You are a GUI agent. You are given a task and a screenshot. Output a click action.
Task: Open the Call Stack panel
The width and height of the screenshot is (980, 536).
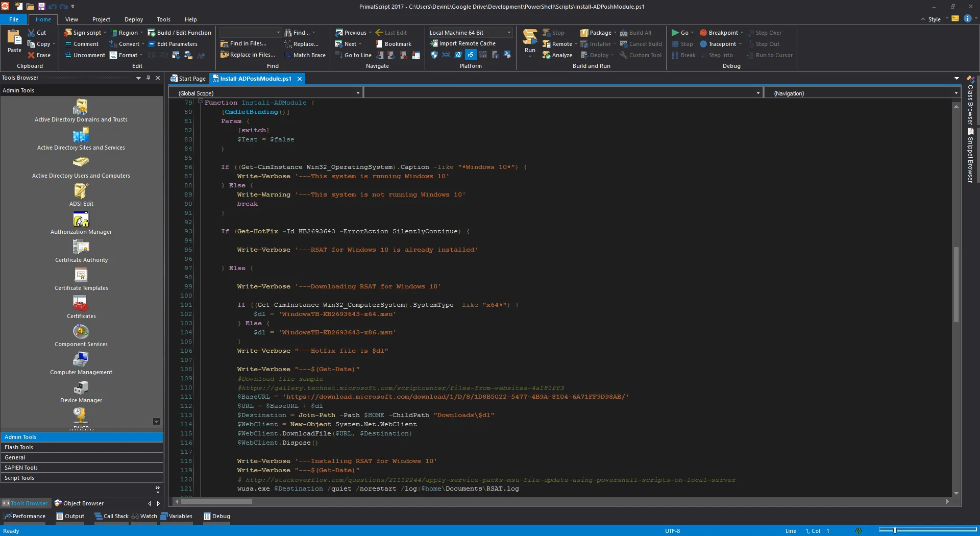(x=111, y=516)
